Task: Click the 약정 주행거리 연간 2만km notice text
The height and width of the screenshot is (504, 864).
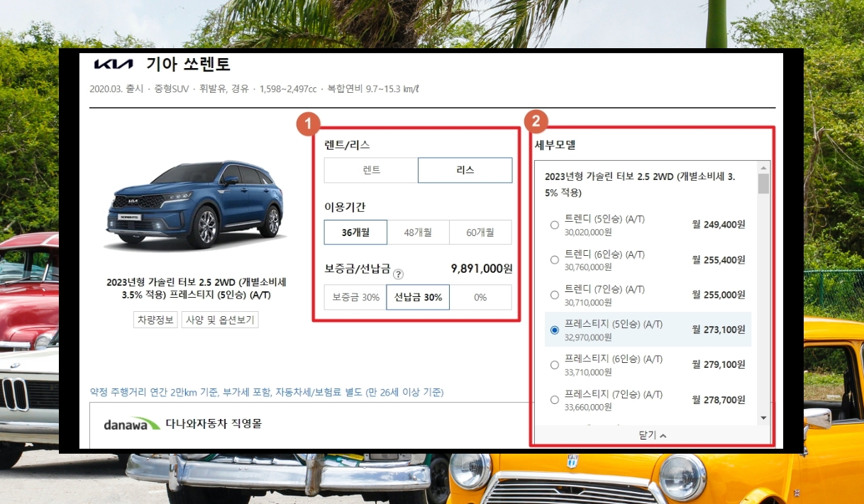Action: pos(267,392)
